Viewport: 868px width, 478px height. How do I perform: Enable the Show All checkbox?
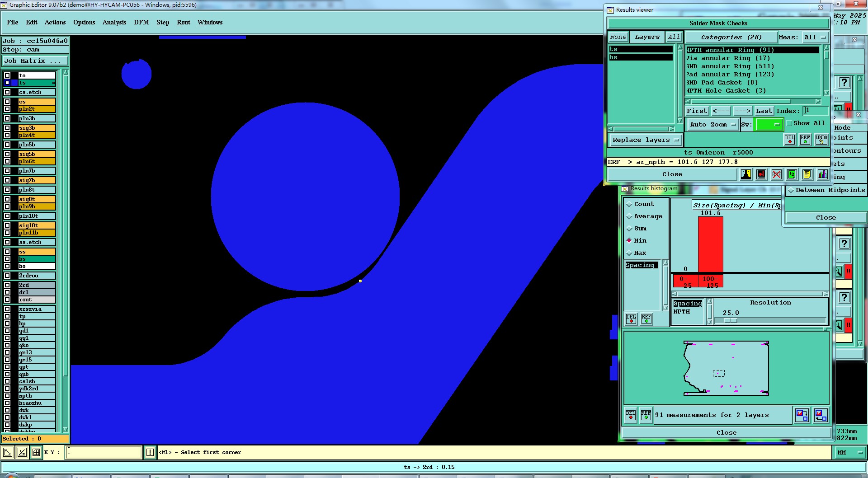tap(789, 123)
